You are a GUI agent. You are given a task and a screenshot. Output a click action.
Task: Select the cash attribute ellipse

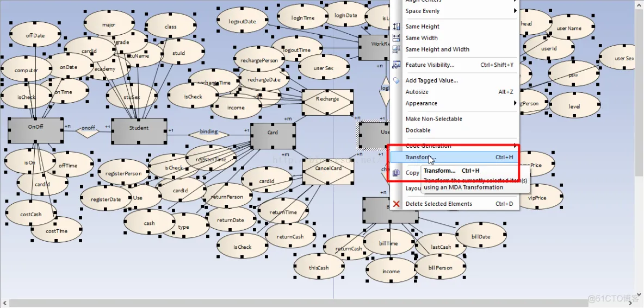coord(150,223)
